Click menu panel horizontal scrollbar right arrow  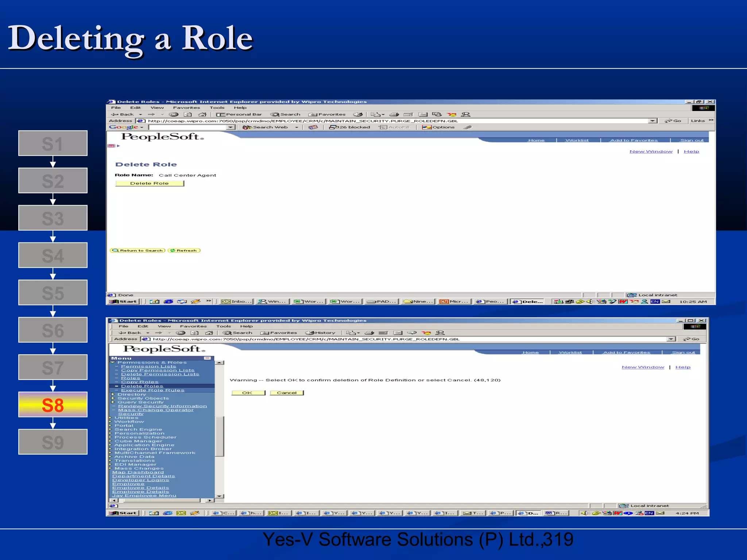(209, 501)
